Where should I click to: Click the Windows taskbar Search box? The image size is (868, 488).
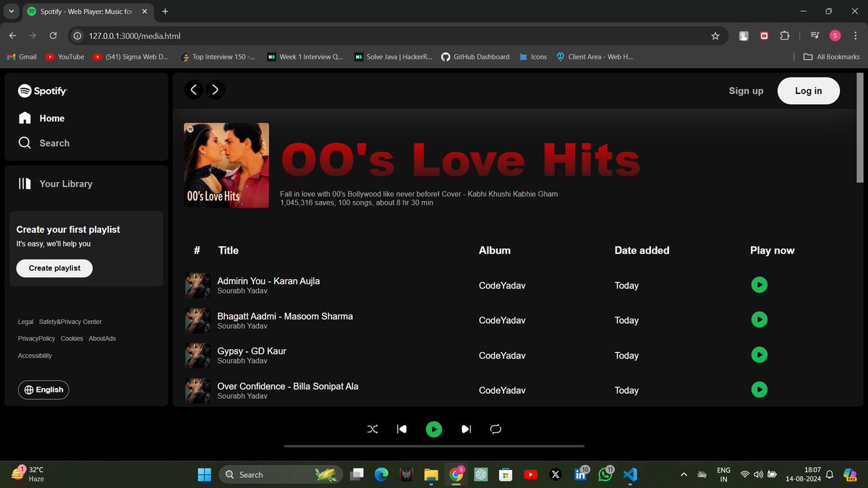280,474
